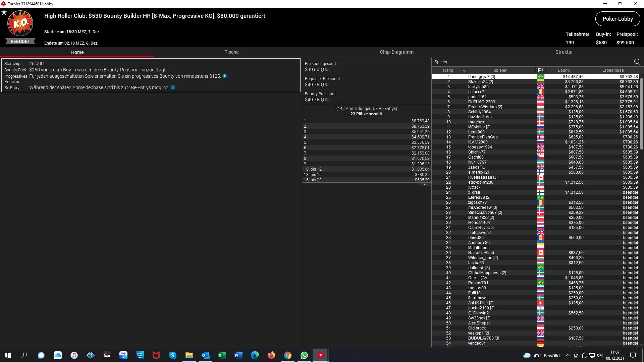Image resolution: width=644 pixels, height=362 pixels.
Task: Click the Poker-Lobby button
Action: (618, 19)
